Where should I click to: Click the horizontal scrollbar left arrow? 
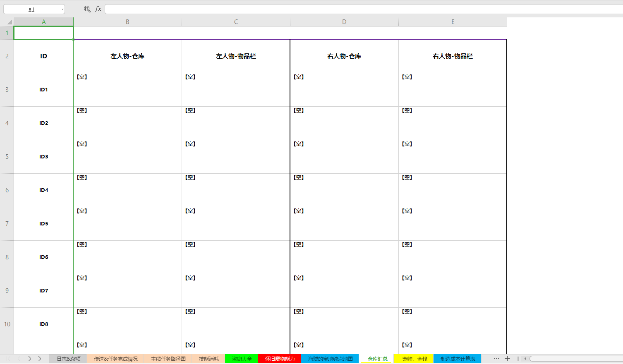pos(525,359)
